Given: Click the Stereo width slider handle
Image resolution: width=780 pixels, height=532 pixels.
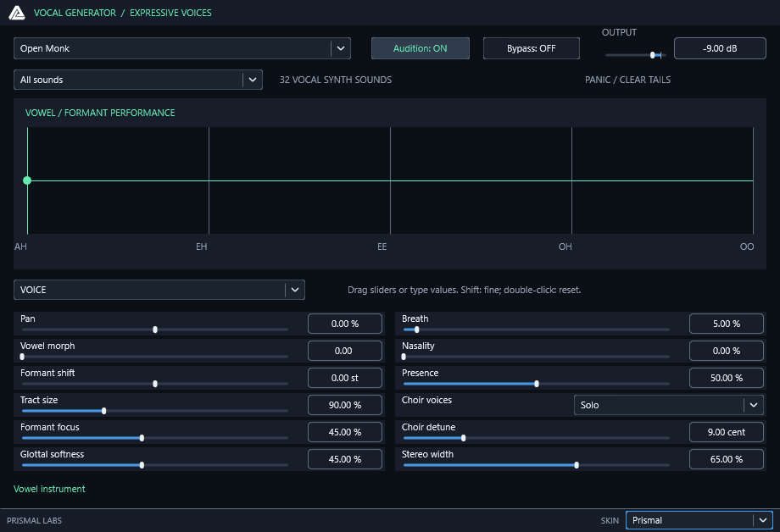Looking at the screenshot, I should (577, 465).
